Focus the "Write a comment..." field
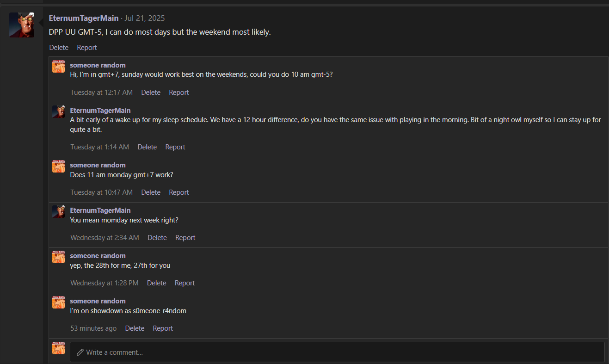Viewport: 609px width, 364px height. [337, 352]
